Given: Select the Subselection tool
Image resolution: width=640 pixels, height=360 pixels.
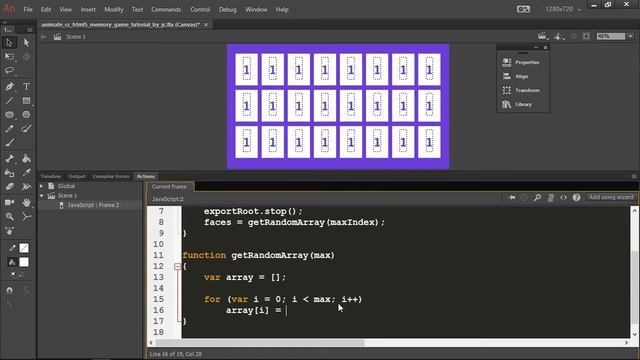Looking at the screenshot, I should (27, 42).
